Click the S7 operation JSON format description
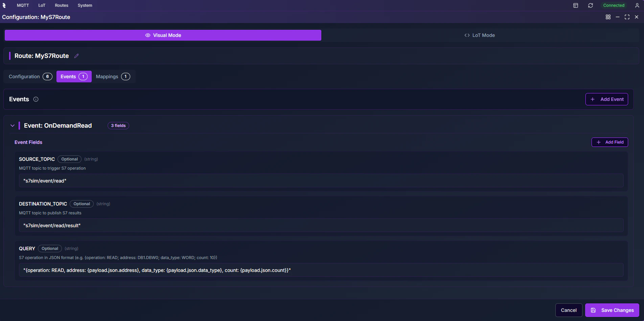This screenshot has width=644, height=321. click(118, 258)
